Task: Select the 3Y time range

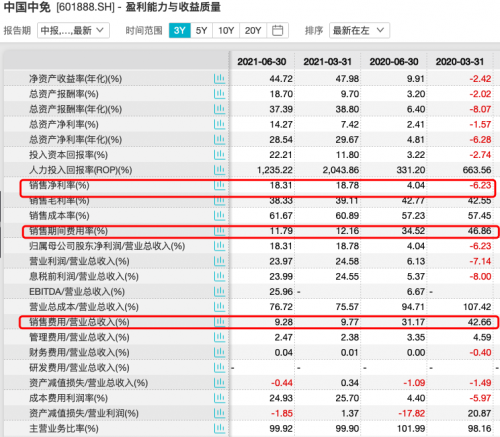Action: (180, 31)
